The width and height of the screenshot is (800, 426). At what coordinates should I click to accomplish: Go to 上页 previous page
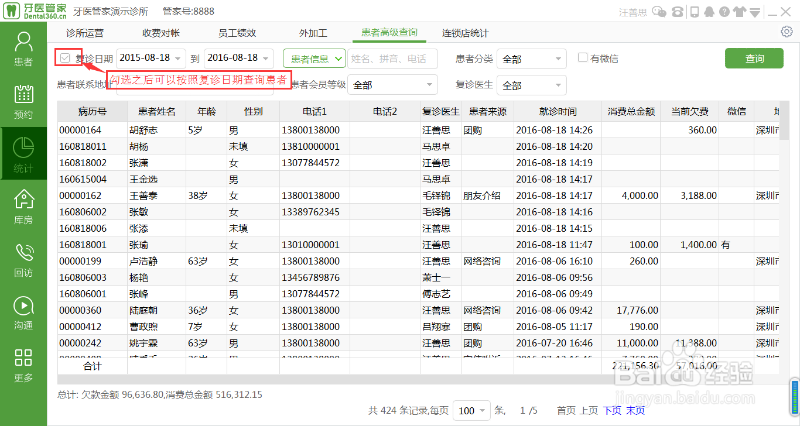pos(589,410)
